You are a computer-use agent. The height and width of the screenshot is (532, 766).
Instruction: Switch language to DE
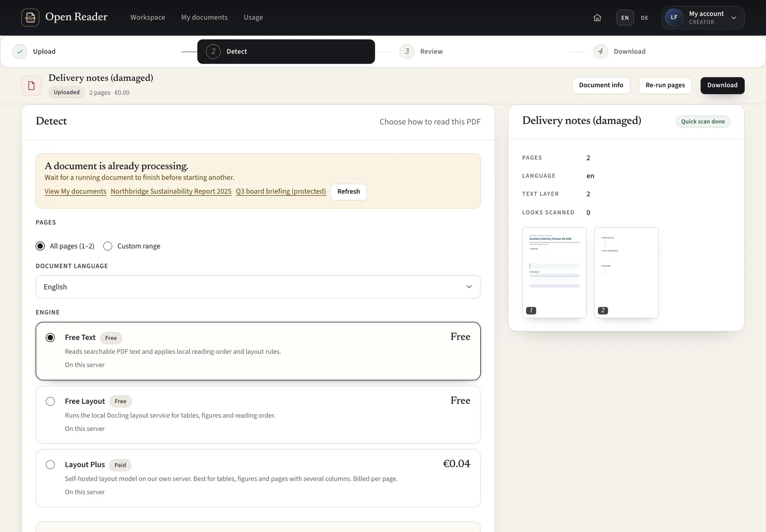pyautogui.click(x=644, y=18)
